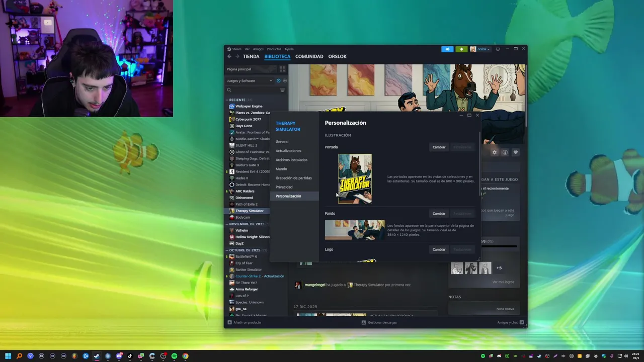Open the Productos menu

click(274, 49)
